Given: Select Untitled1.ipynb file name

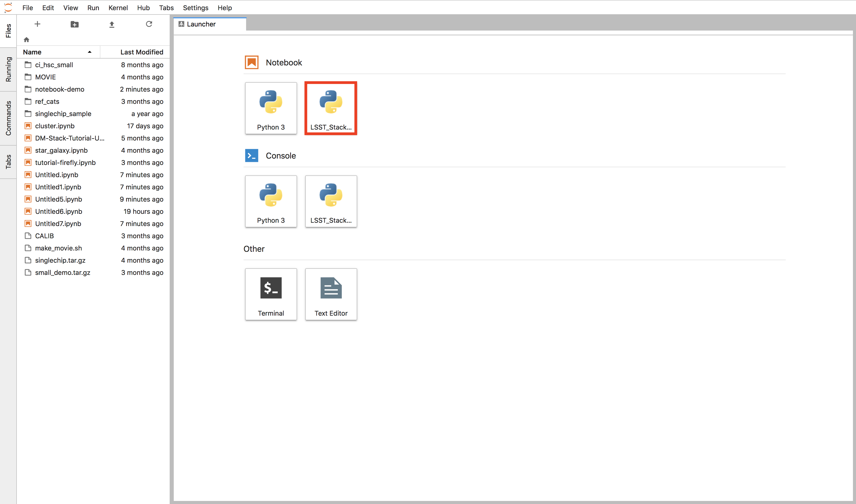Looking at the screenshot, I should 58,187.
